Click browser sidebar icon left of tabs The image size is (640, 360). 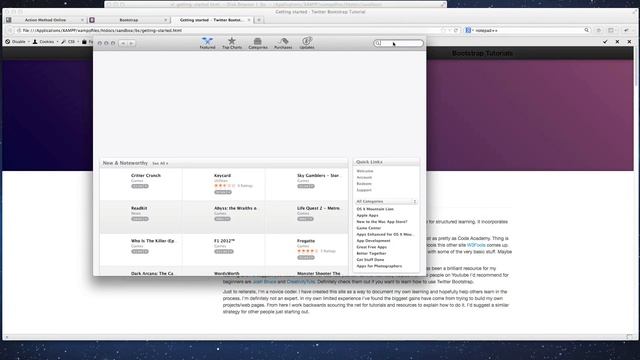(x=9, y=20)
